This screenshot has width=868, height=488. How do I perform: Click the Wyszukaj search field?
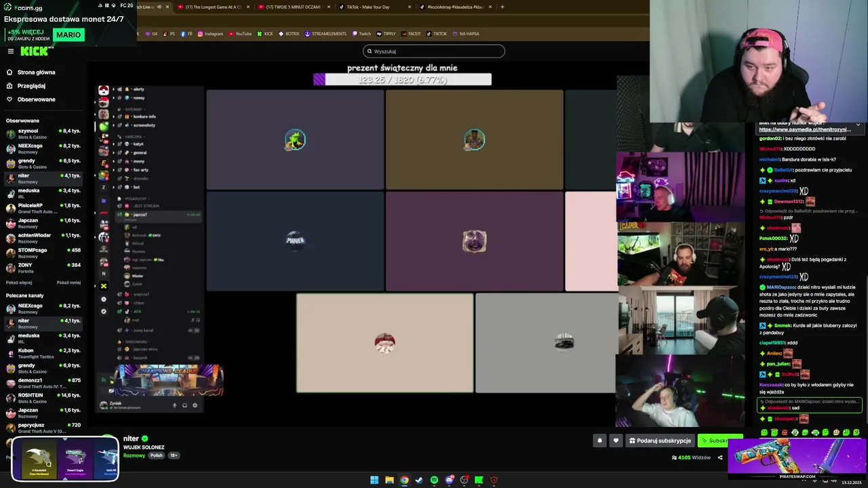click(x=434, y=52)
